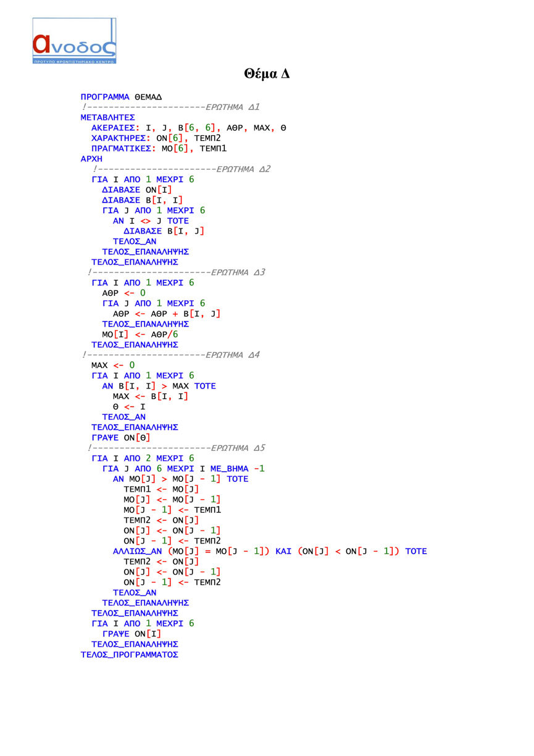Click the ΕΡΩΤΗΜΑ Δ5 comment
Viewport: 534px width, 756px height.
pos(177,448)
